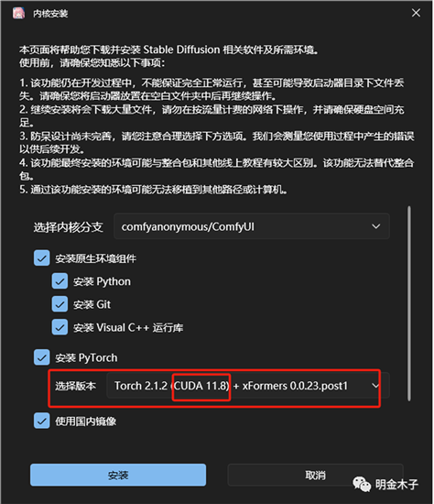Click chevron arrow of kernel branch dropdown
This screenshot has width=434, height=504.
click(375, 226)
